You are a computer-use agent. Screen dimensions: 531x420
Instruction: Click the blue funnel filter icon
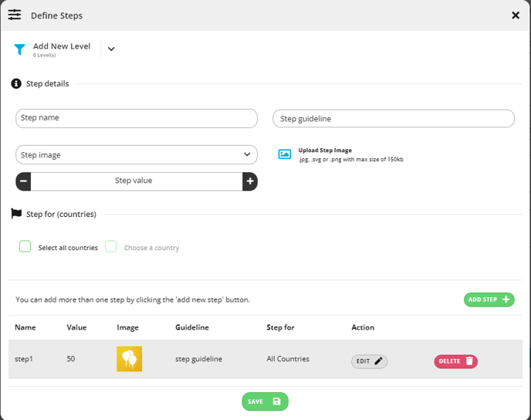[19, 49]
